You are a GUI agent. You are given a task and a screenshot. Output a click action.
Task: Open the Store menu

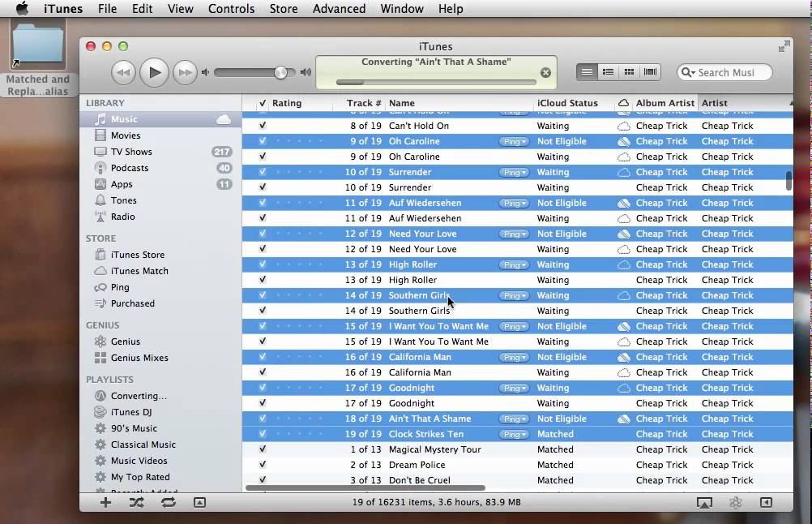coord(284,9)
